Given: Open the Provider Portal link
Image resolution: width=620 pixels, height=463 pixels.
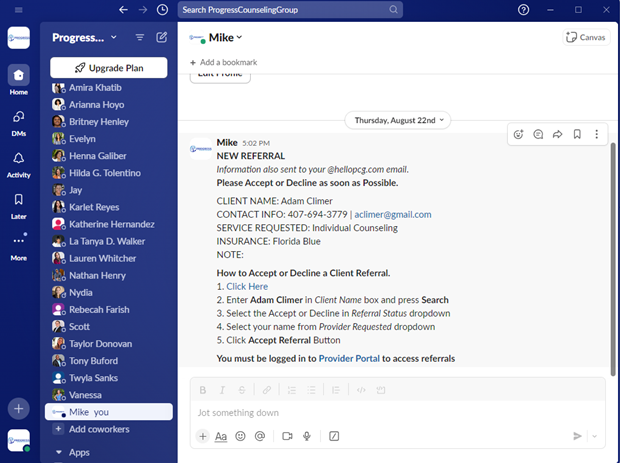Looking at the screenshot, I should point(352,358).
